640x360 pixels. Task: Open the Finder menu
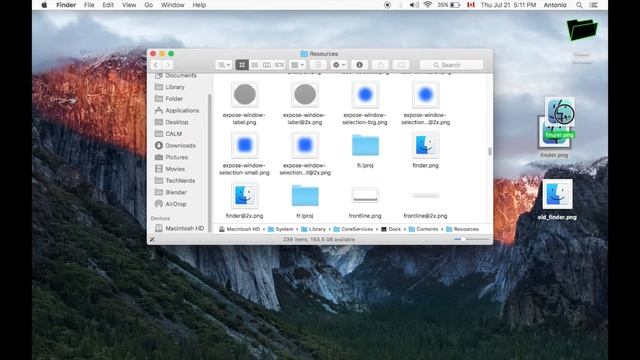pyautogui.click(x=66, y=5)
